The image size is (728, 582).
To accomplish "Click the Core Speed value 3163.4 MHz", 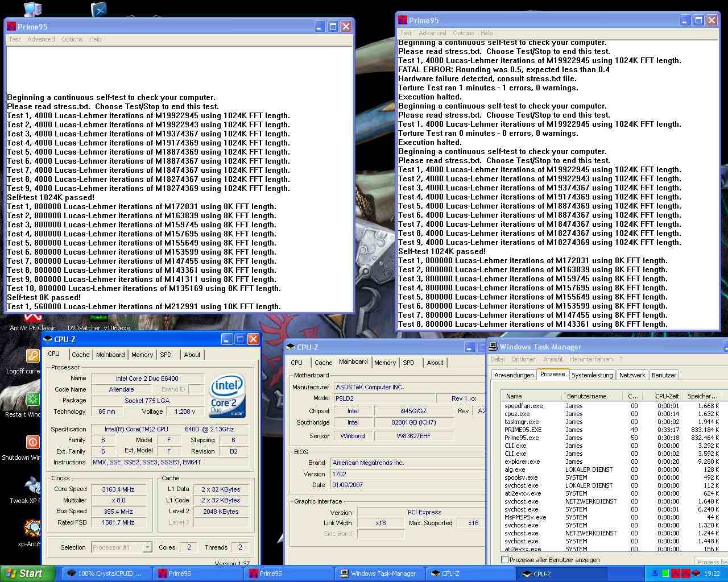I will [x=118, y=489].
